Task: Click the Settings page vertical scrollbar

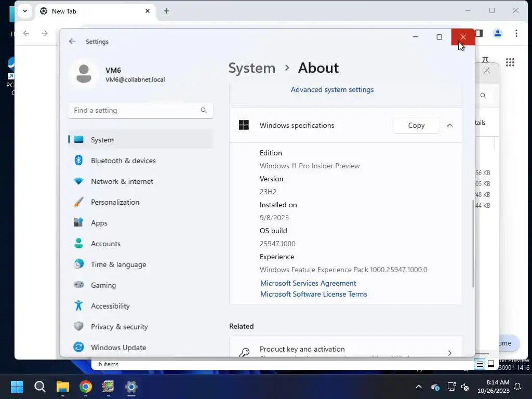Action: 473,244
